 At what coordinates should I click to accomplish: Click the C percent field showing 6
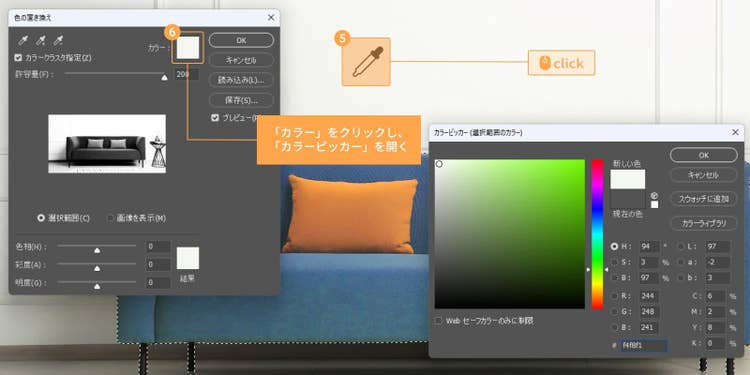click(715, 296)
